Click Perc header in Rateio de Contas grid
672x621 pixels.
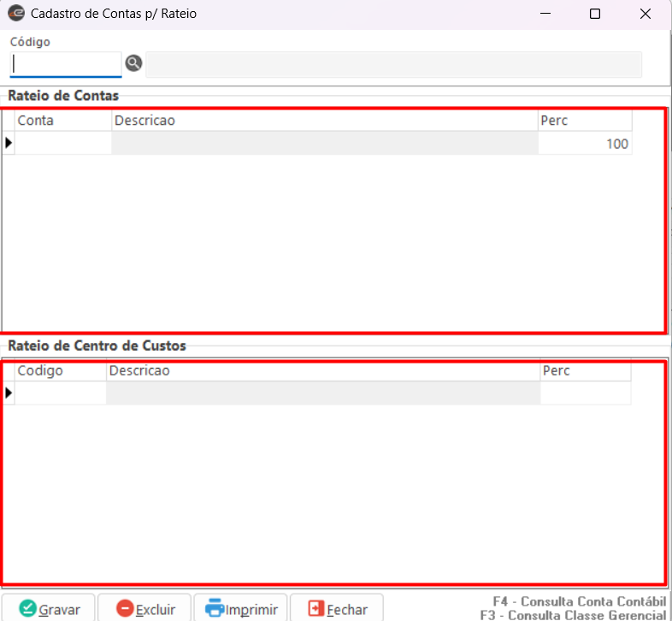585,121
